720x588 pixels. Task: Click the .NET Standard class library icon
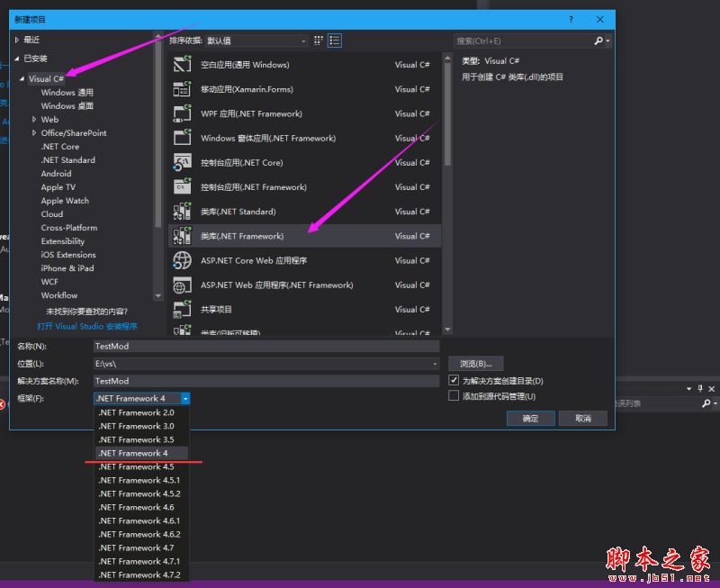(x=182, y=211)
